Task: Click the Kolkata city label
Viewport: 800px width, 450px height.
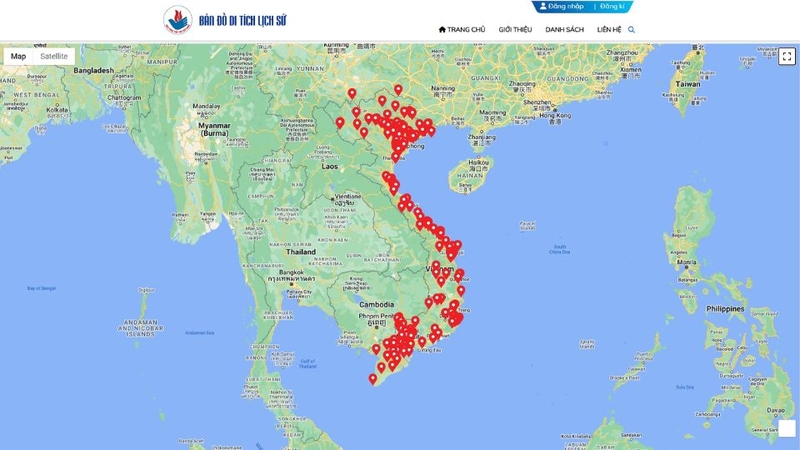Action: [x=57, y=110]
